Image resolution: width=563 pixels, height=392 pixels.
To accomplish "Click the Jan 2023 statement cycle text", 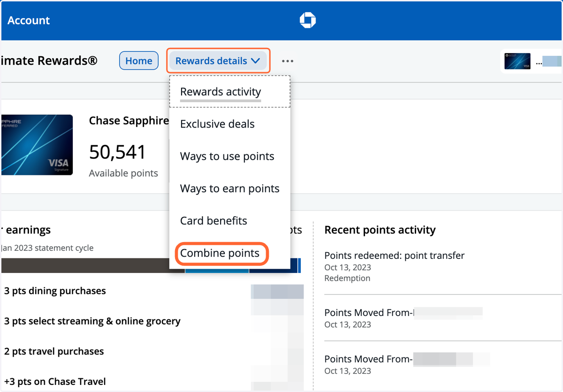I will point(47,248).
